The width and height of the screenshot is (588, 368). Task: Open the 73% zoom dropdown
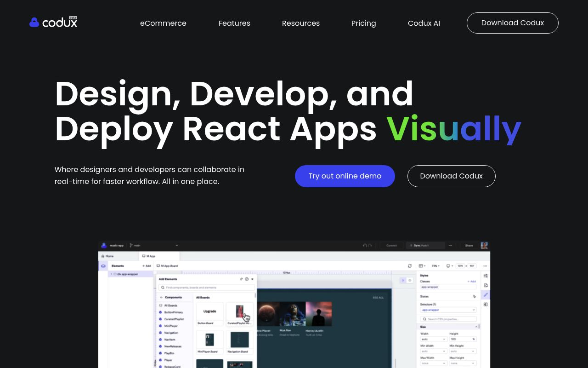pos(435,266)
